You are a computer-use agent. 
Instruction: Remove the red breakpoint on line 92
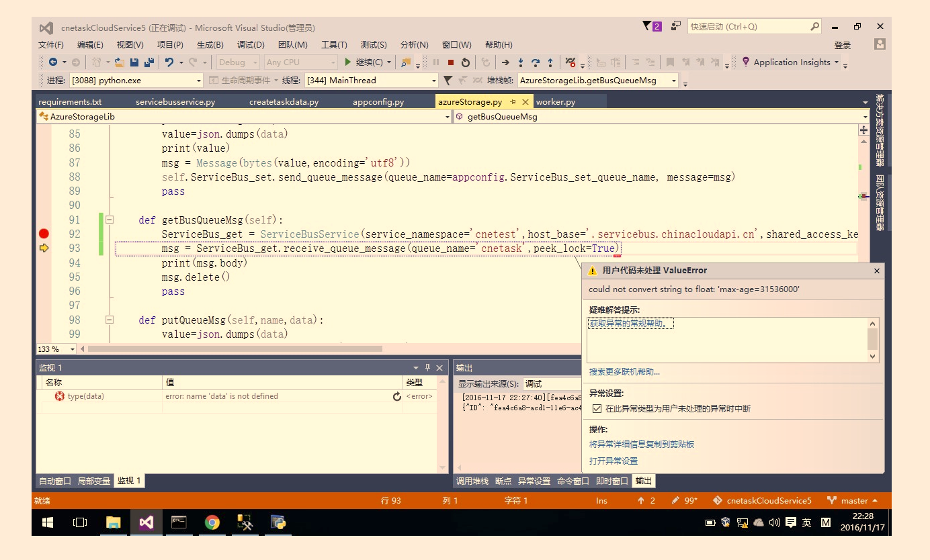pos(44,234)
